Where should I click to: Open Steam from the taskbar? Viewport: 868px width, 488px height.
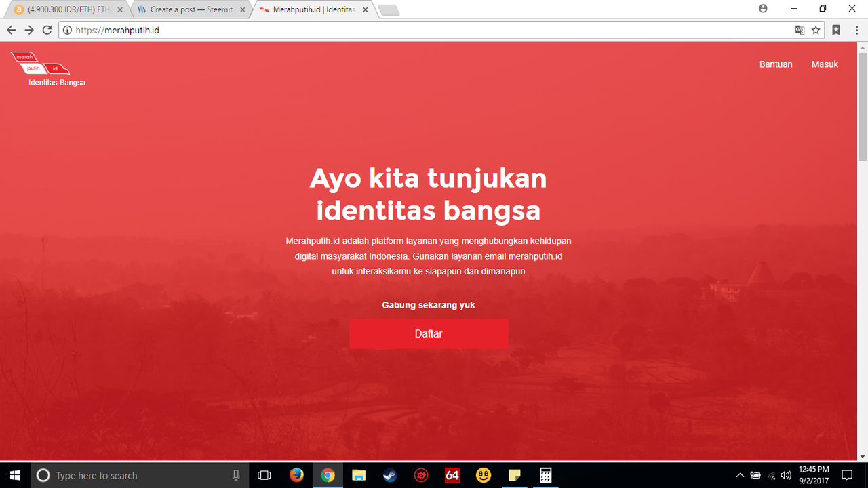click(x=390, y=475)
